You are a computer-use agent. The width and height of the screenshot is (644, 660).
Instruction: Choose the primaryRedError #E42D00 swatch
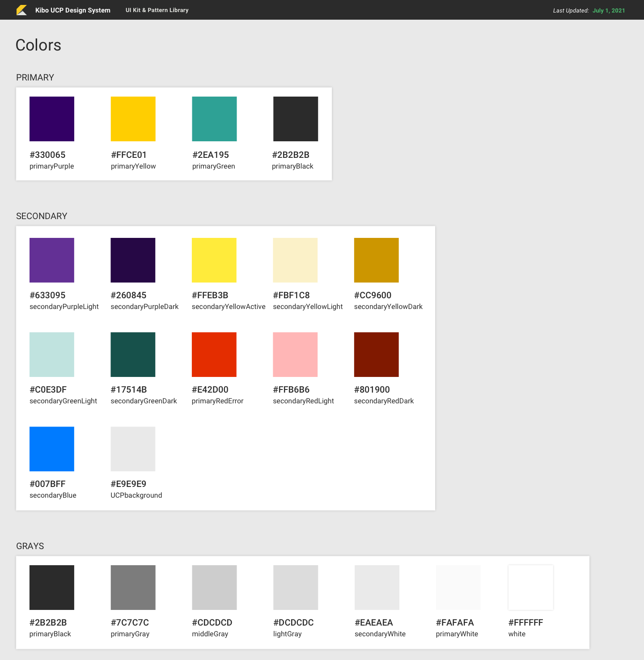(x=214, y=355)
